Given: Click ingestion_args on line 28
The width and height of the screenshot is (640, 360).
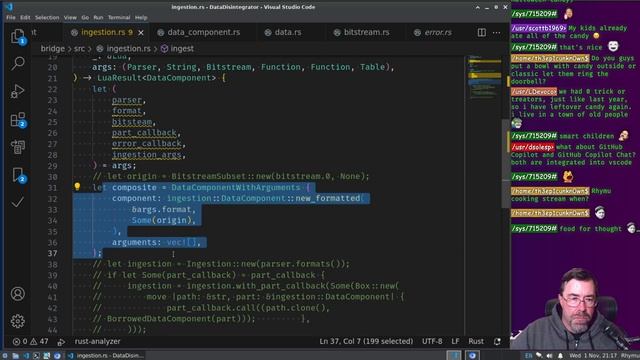Looking at the screenshot, I should pos(147,155).
